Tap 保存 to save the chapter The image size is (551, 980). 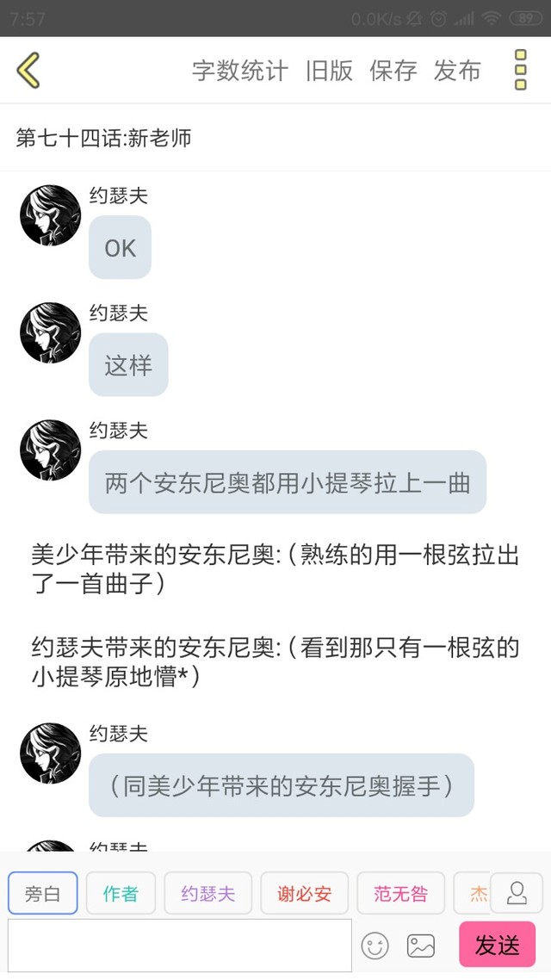pyautogui.click(x=393, y=71)
